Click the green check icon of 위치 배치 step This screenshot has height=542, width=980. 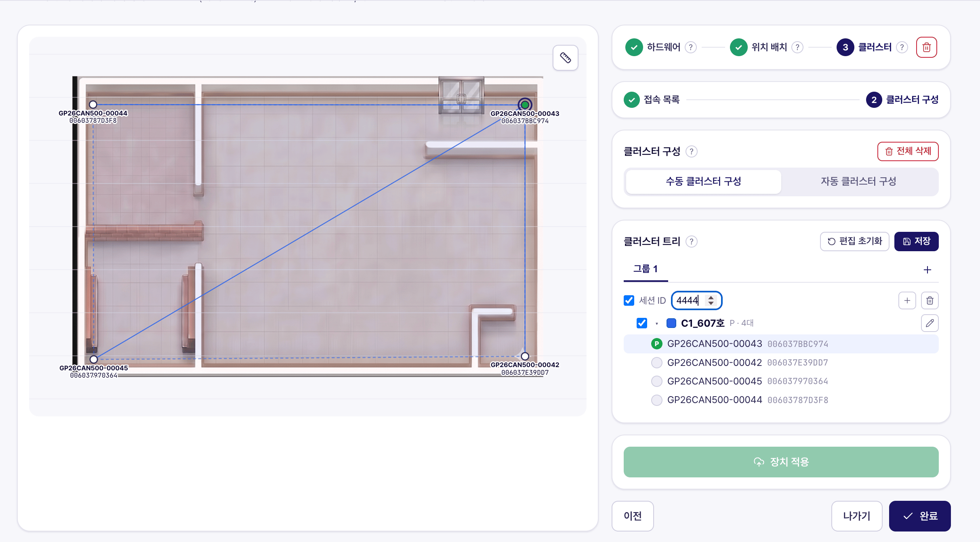pos(739,47)
